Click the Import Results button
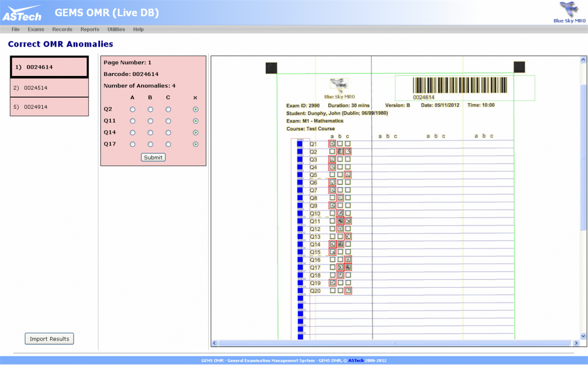This screenshot has width=588, height=369. 49,339
